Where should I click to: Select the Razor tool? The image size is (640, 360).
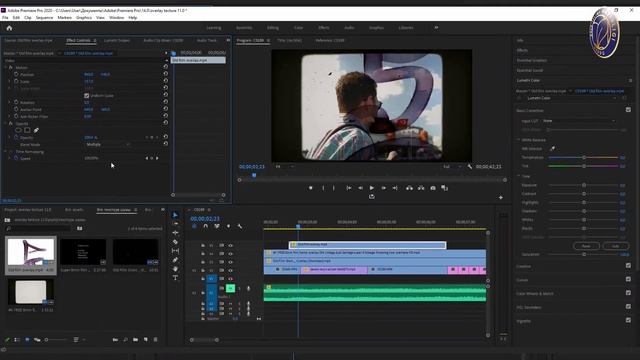pos(176,242)
